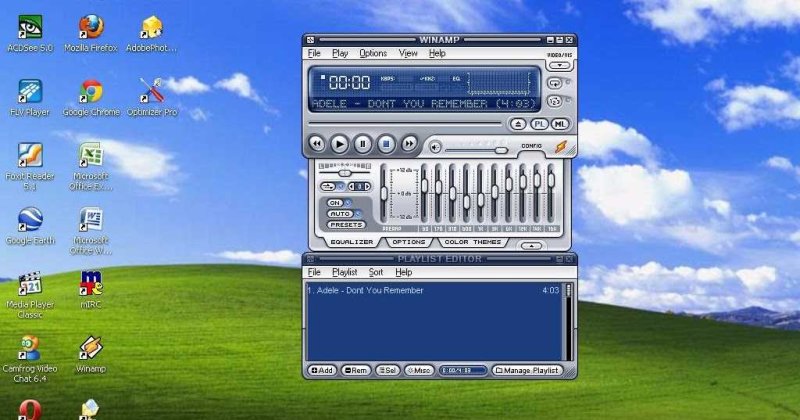
Task: Click the Rem button in playlist editor
Action: tap(355, 370)
